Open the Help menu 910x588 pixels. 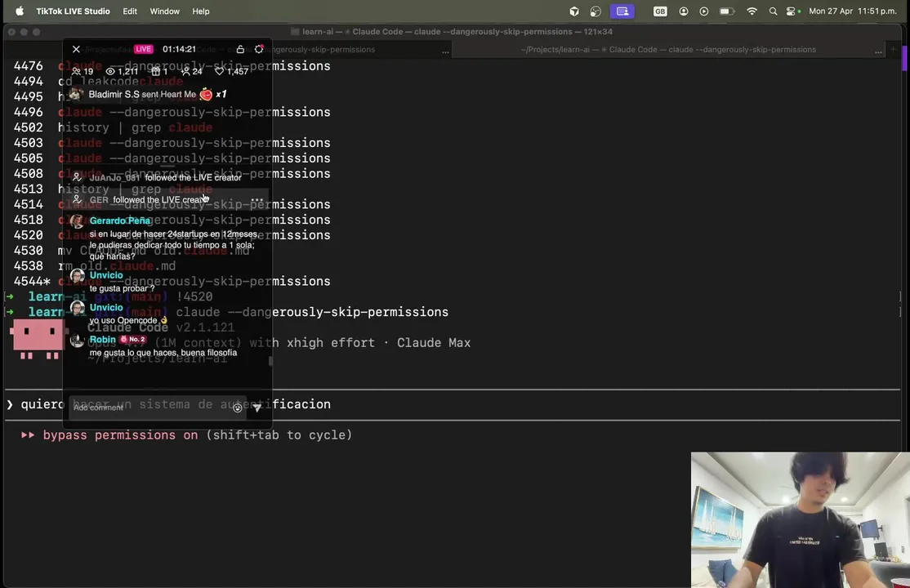[x=201, y=11]
